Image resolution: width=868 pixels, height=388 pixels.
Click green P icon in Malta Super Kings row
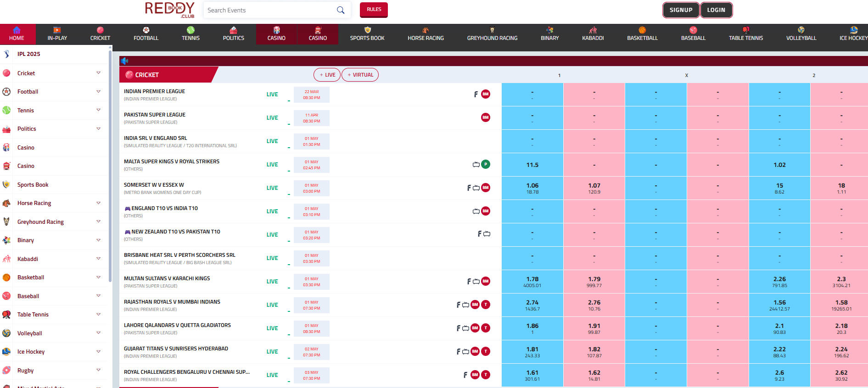486,164
